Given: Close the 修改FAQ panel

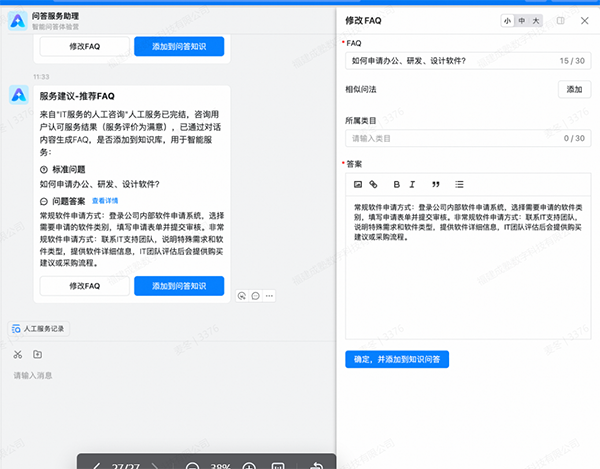Looking at the screenshot, I should click(x=585, y=21).
